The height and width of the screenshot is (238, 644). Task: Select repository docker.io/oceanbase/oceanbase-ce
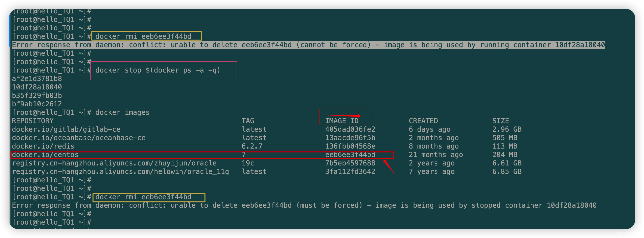pos(79,138)
